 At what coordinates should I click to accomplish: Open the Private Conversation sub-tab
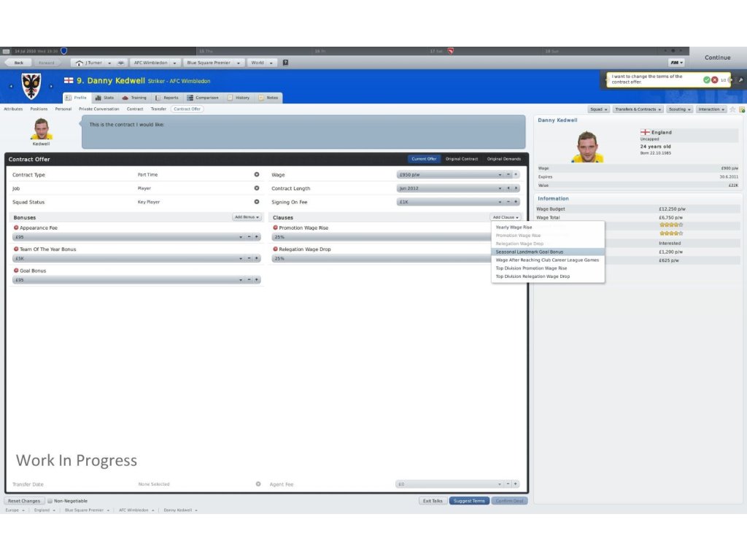[99, 109]
